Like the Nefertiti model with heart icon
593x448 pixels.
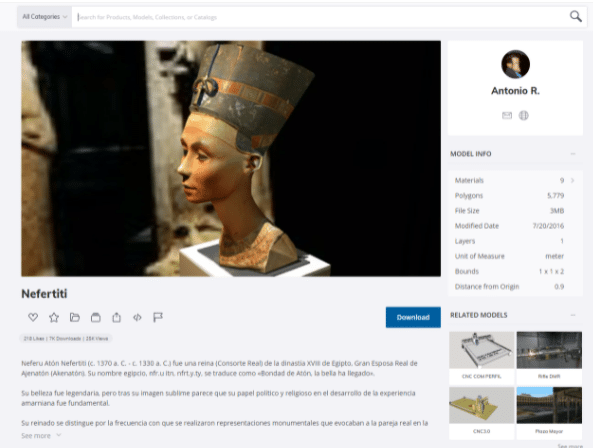pos(33,317)
